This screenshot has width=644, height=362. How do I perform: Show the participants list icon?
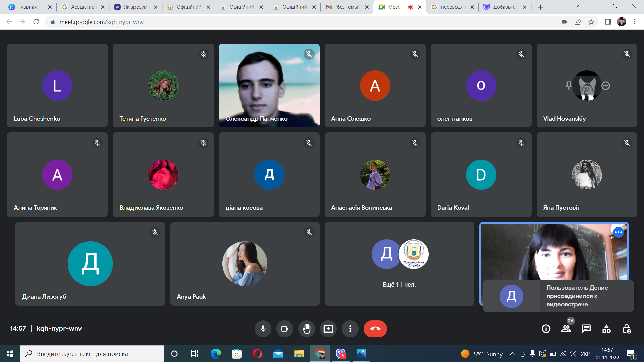point(566,329)
